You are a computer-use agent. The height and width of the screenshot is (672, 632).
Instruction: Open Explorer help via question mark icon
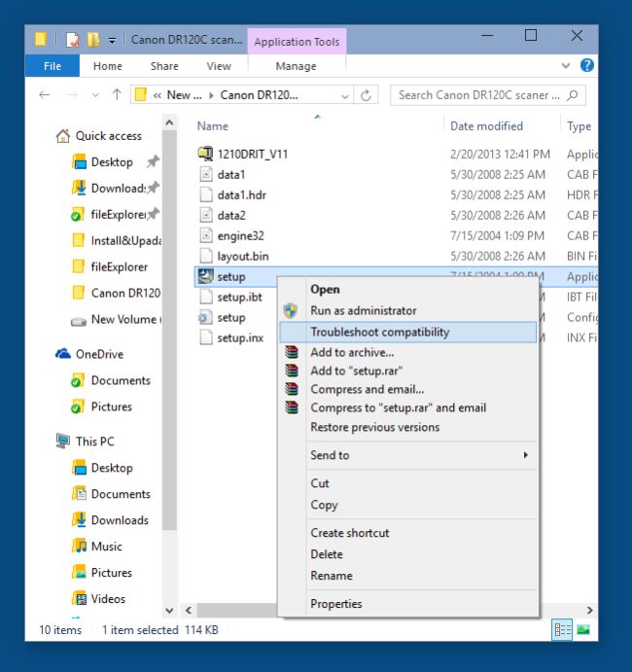click(x=587, y=65)
